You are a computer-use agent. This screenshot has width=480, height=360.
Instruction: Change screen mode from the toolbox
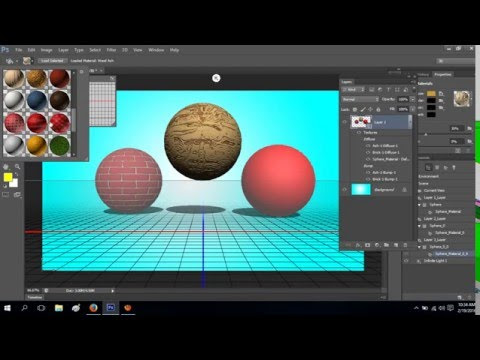click(17, 195)
